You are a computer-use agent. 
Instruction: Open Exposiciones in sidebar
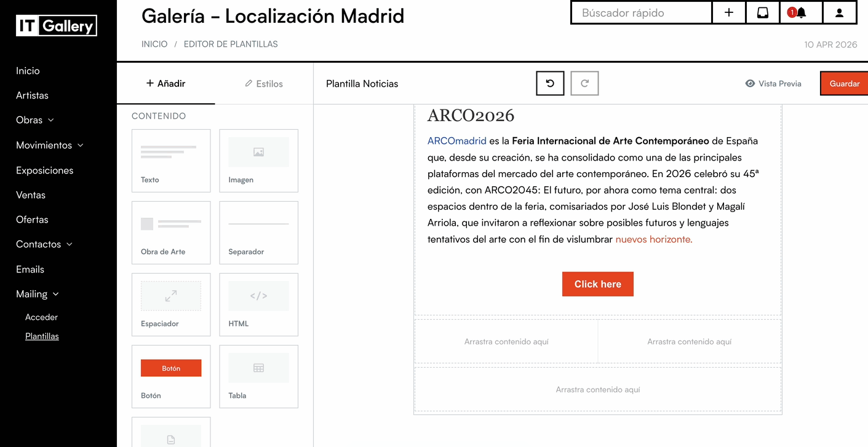click(44, 170)
